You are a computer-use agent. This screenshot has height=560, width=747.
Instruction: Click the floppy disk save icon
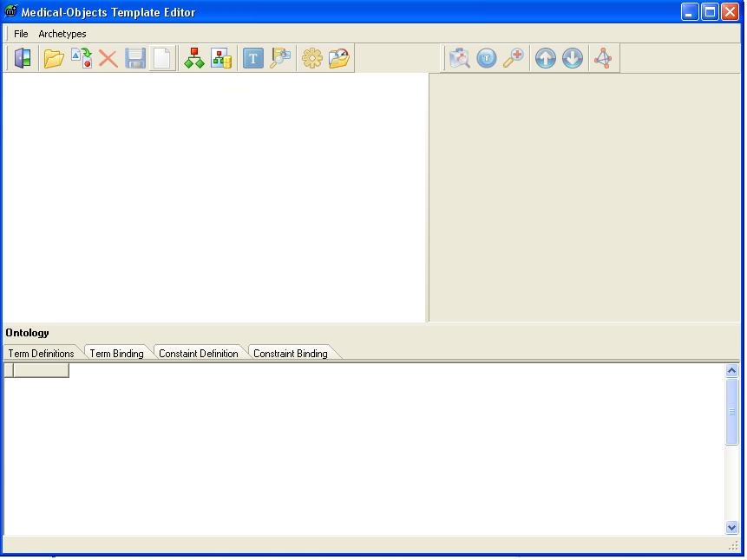click(135, 59)
